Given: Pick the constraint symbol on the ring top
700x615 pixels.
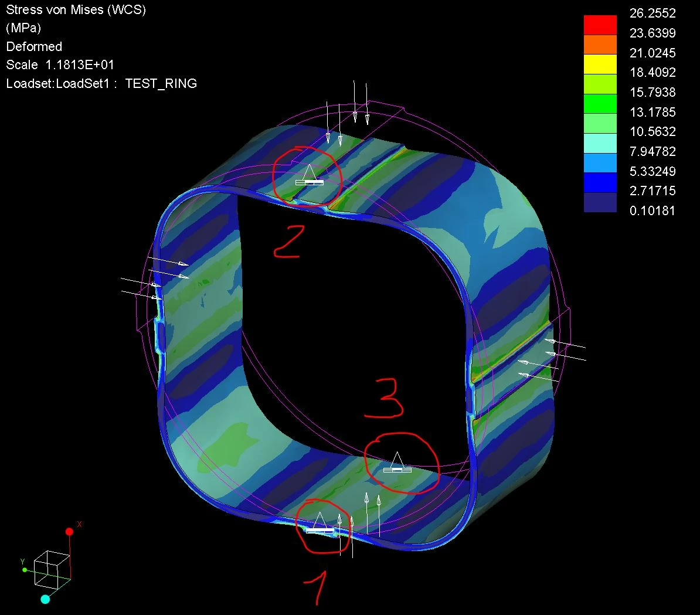Looking at the screenshot, I should coord(310,175).
